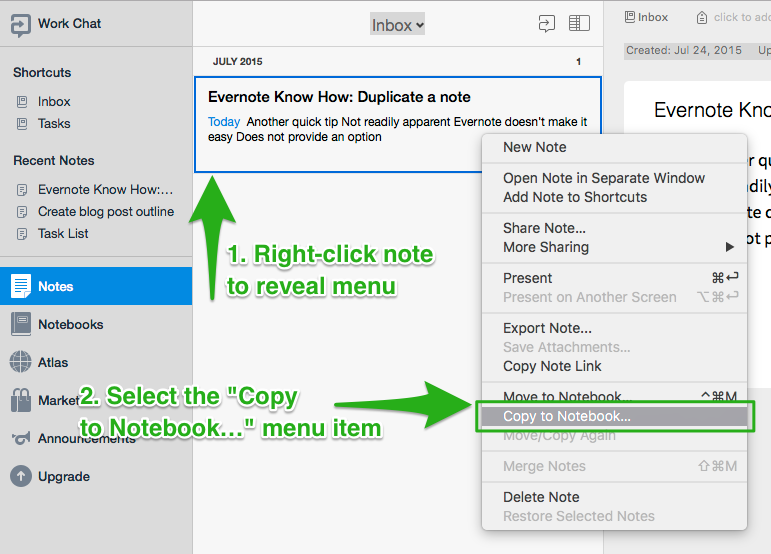Open Inbox shortcut in sidebar
Screen dimensions: 771x554
click(x=54, y=102)
